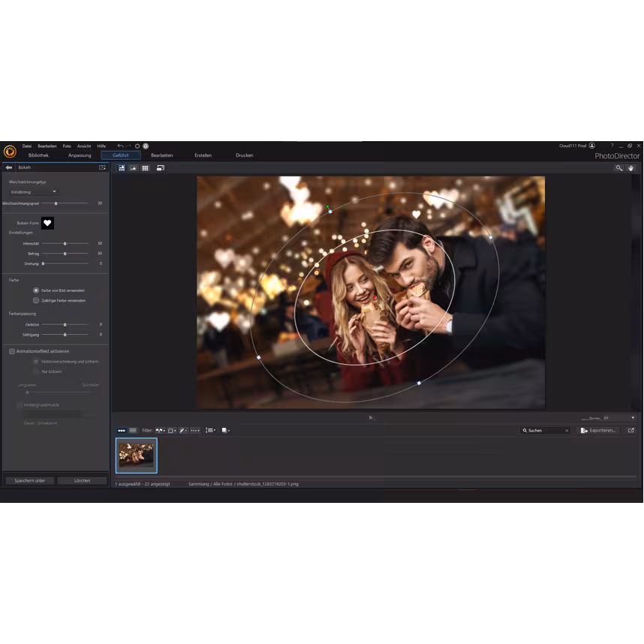
Task: Select the Zufällige Farbe verwenden option
Action: tap(35, 300)
